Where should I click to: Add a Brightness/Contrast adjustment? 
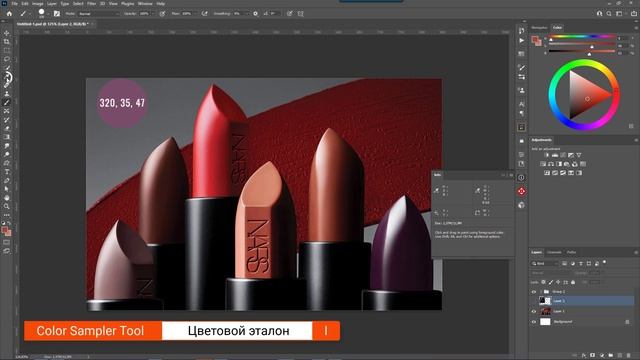click(x=547, y=155)
